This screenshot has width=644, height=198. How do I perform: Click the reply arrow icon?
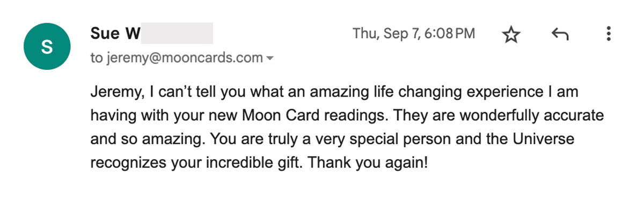coord(560,35)
